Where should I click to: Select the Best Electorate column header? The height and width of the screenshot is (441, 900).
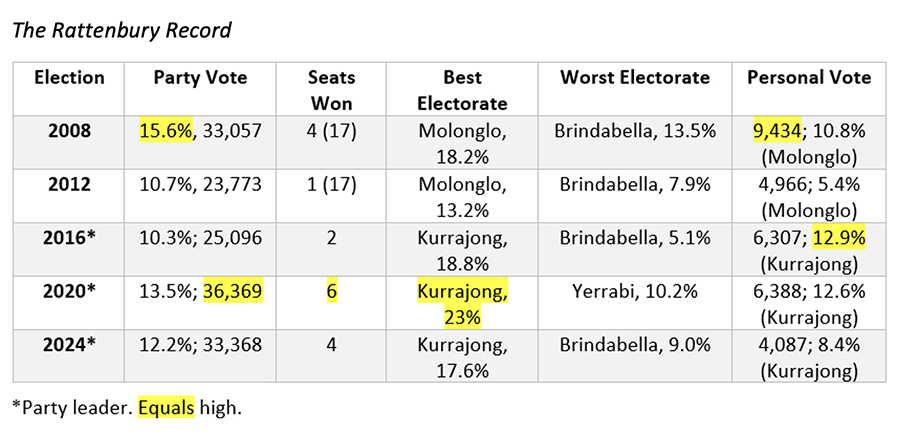pyautogui.click(x=462, y=90)
